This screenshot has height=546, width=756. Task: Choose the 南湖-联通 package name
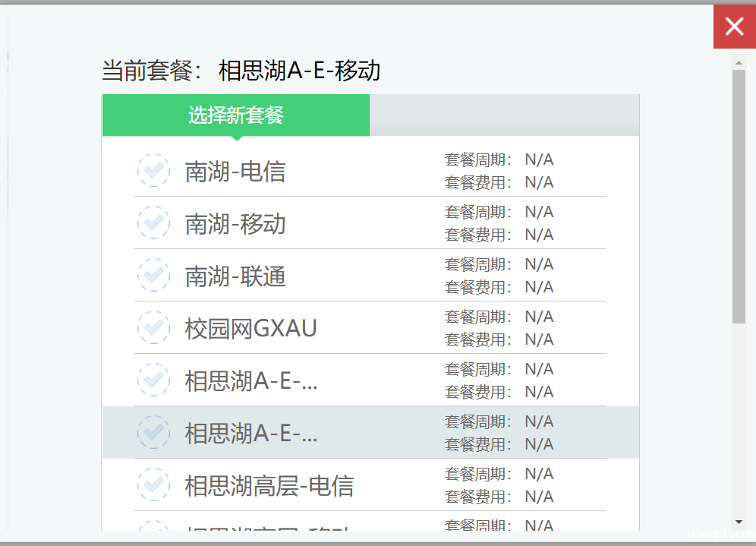pos(235,276)
